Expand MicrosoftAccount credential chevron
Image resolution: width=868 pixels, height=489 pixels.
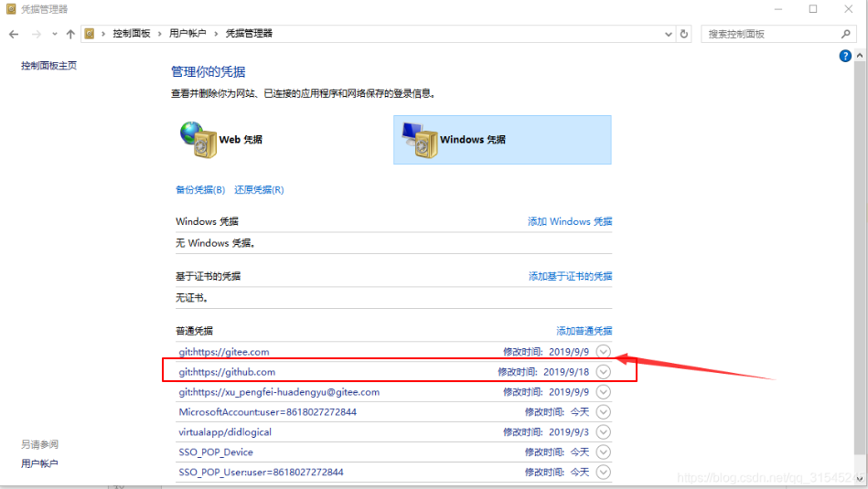(x=604, y=412)
